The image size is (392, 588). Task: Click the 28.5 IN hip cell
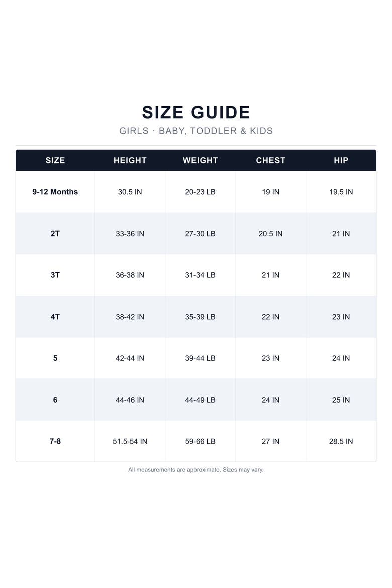(x=341, y=441)
